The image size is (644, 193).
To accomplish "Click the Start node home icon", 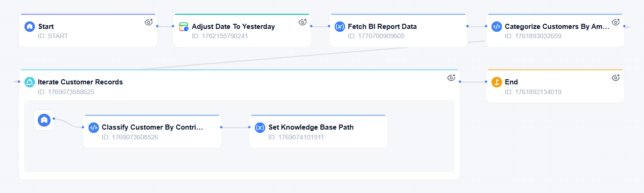I will [x=29, y=27].
